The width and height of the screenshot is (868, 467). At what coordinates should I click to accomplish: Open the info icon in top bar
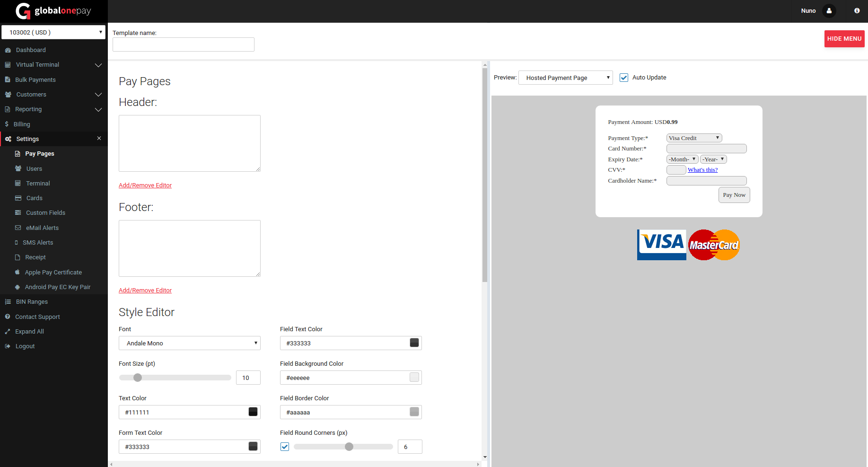[857, 11]
